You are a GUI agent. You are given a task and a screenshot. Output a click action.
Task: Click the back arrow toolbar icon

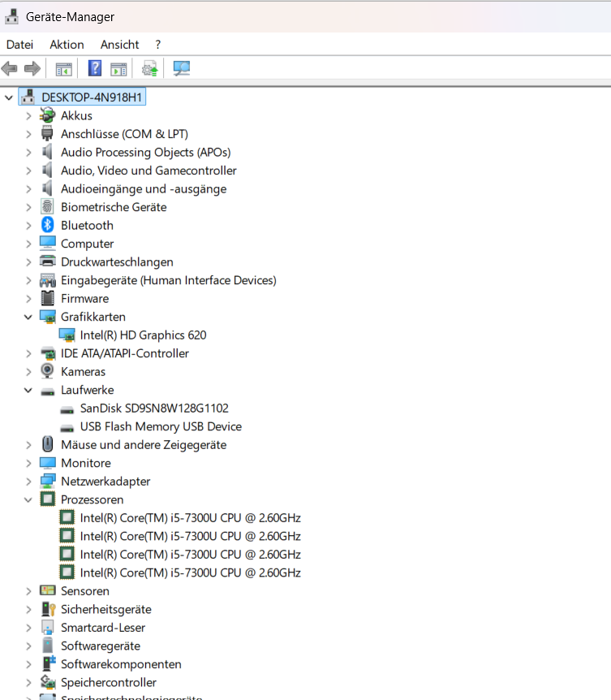click(10, 69)
